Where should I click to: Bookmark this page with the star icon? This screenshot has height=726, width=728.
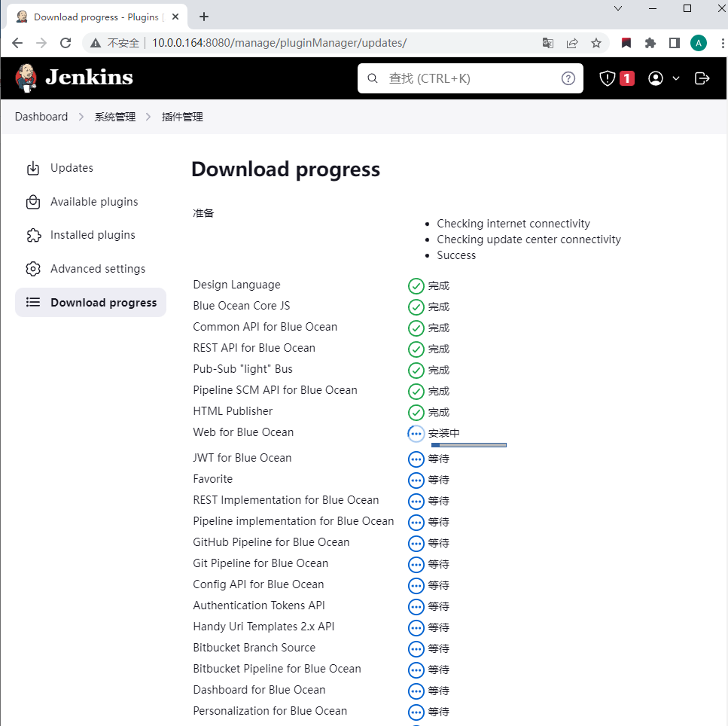pos(596,43)
